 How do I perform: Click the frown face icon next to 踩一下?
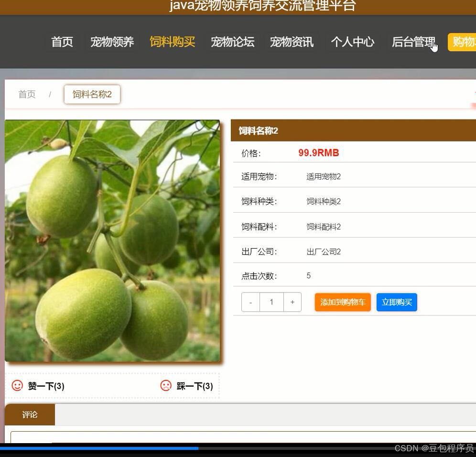pyautogui.click(x=166, y=386)
